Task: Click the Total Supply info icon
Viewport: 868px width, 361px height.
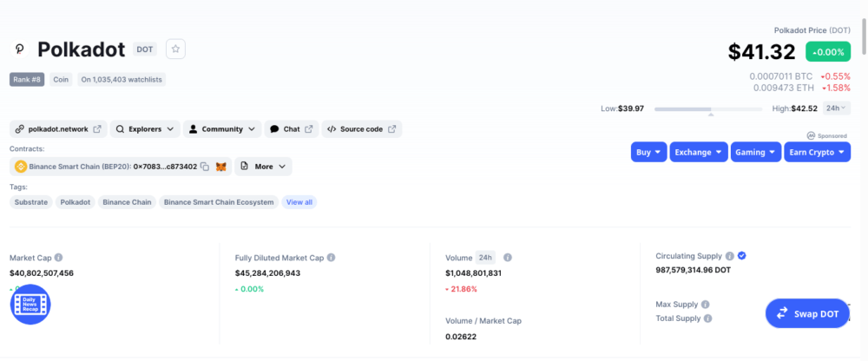Action: coord(708,318)
